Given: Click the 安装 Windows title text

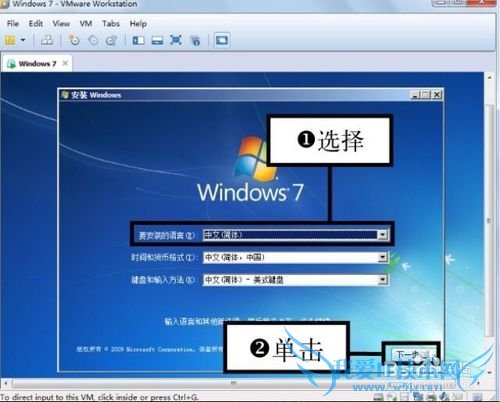Looking at the screenshot, I should click(x=96, y=95).
